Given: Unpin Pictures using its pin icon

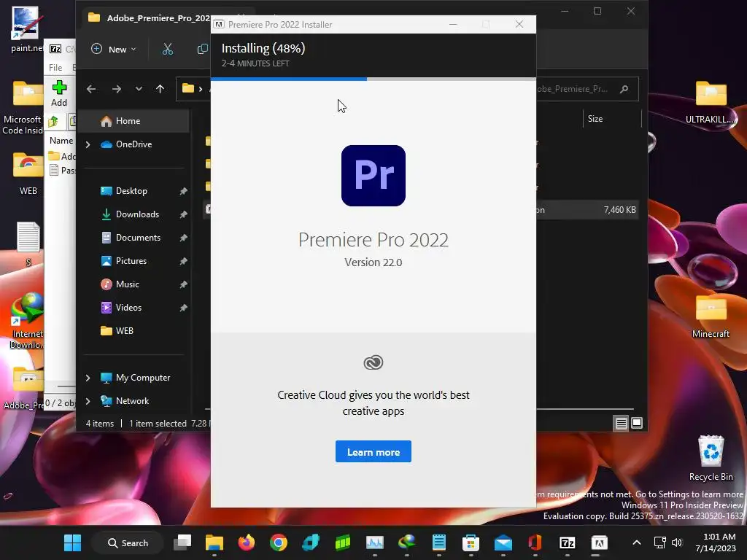Looking at the screenshot, I should pyautogui.click(x=183, y=261).
